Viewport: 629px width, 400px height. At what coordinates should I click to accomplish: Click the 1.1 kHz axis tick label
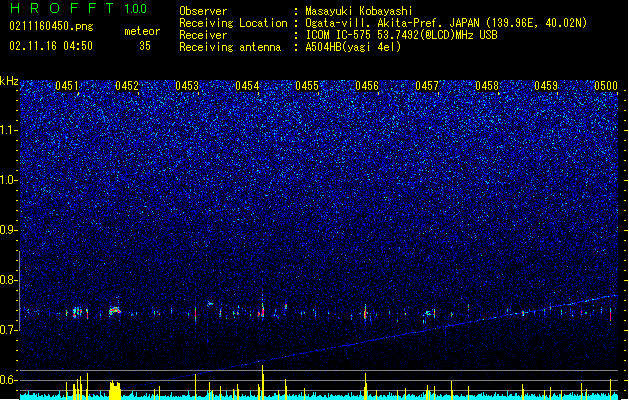click(9, 130)
